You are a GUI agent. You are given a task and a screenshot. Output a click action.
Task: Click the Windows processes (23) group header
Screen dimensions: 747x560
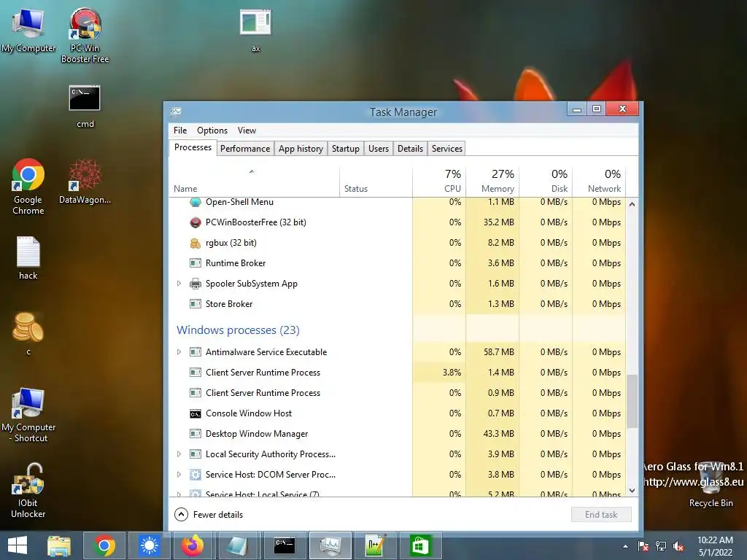(x=238, y=330)
